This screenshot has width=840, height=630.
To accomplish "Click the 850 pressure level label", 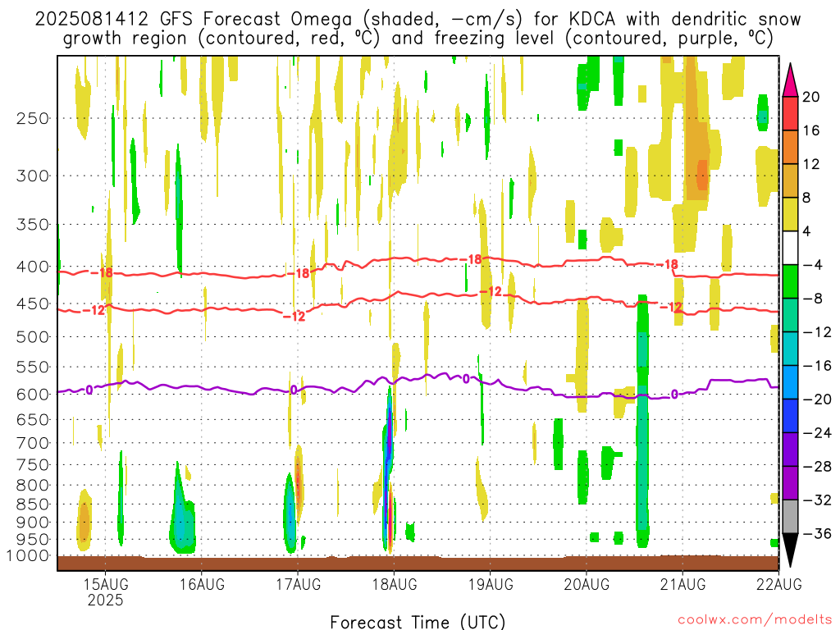I will click(x=33, y=504).
